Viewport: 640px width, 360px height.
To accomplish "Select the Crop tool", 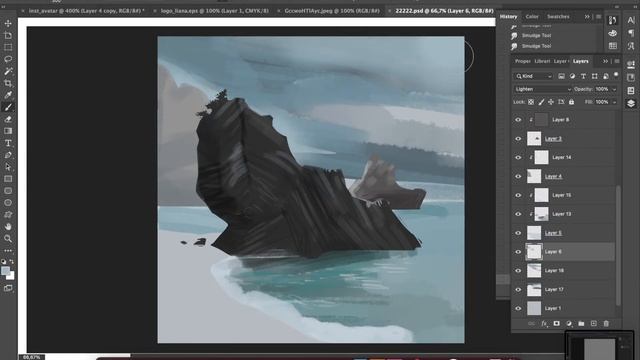I will pyautogui.click(x=8, y=83).
